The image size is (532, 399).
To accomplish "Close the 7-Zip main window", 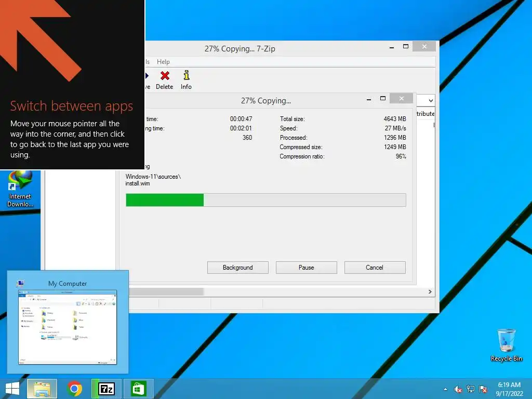I will pos(424,46).
